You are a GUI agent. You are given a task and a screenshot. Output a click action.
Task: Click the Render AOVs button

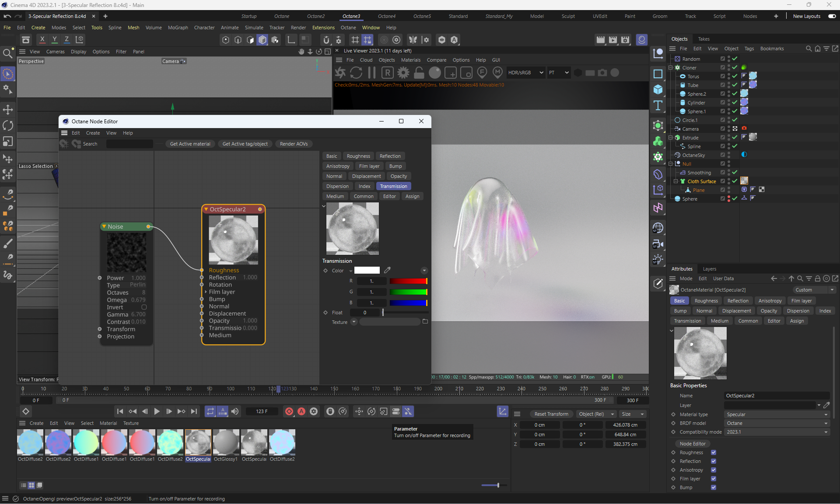pyautogui.click(x=294, y=144)
